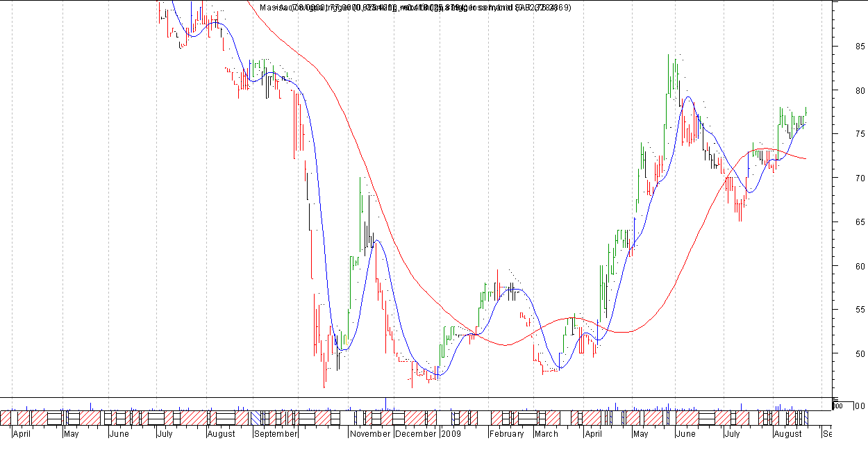Click the 55 price level label

(860, 310)
